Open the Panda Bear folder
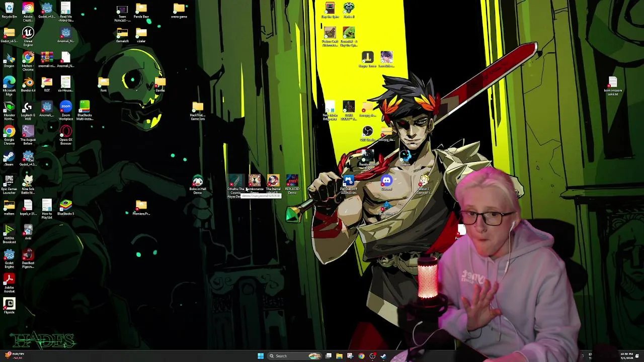Viewport: 644px width, 362px height. pos(141,11)
